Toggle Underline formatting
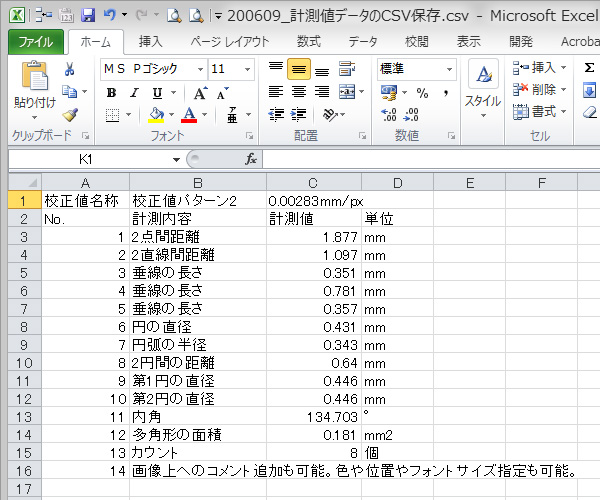 (157, 93)
